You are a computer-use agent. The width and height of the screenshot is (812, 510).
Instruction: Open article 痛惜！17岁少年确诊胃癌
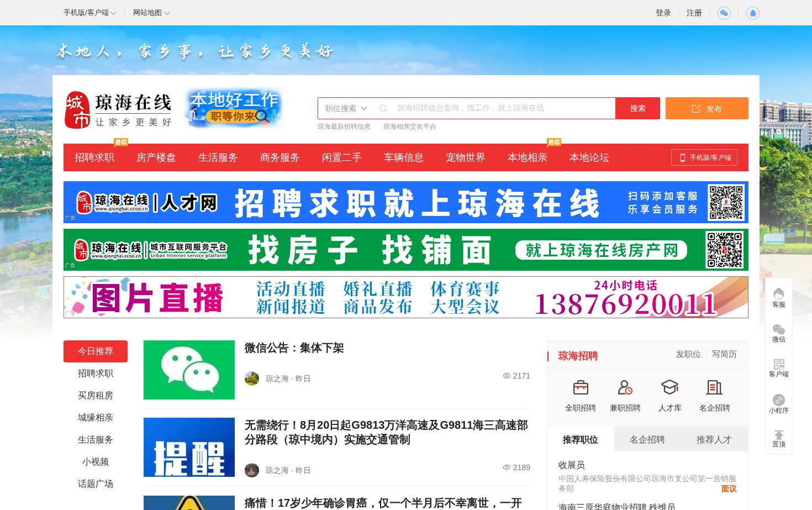tap(383, 503)
